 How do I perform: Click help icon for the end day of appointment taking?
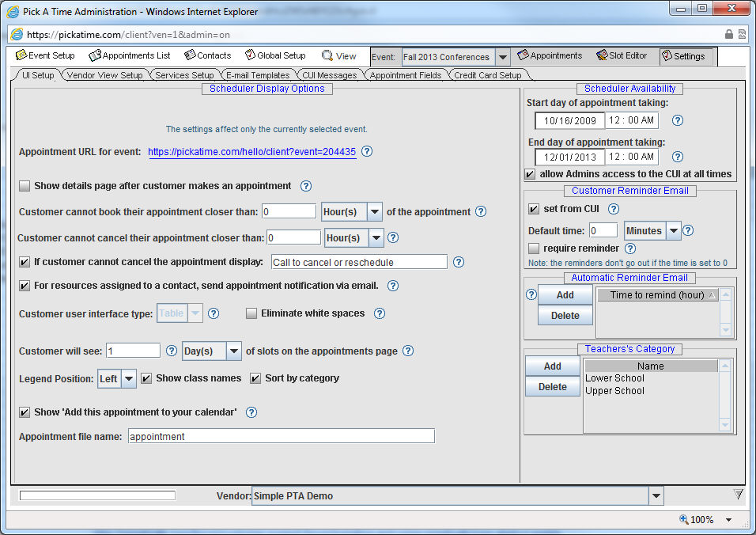point(678,157)
